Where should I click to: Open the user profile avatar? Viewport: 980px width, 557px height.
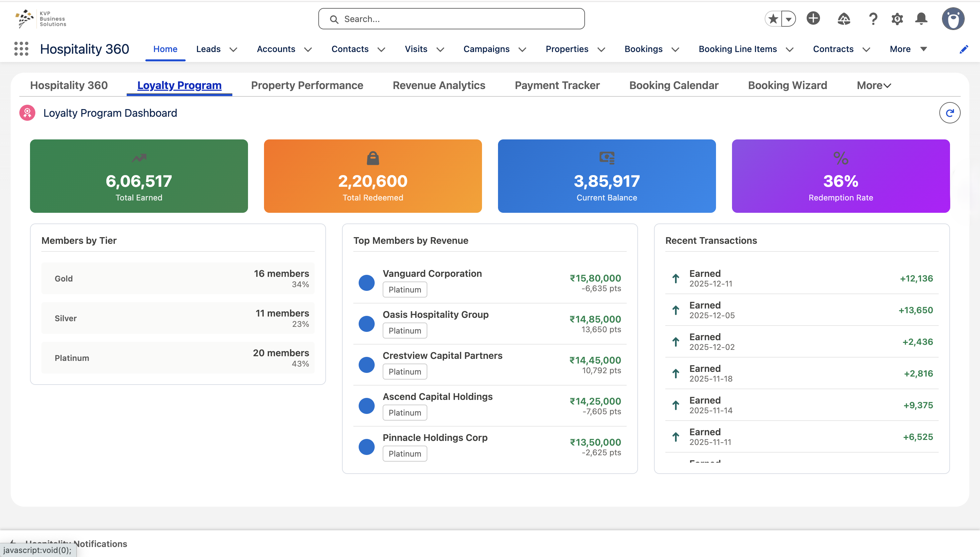tap(953, 19)
